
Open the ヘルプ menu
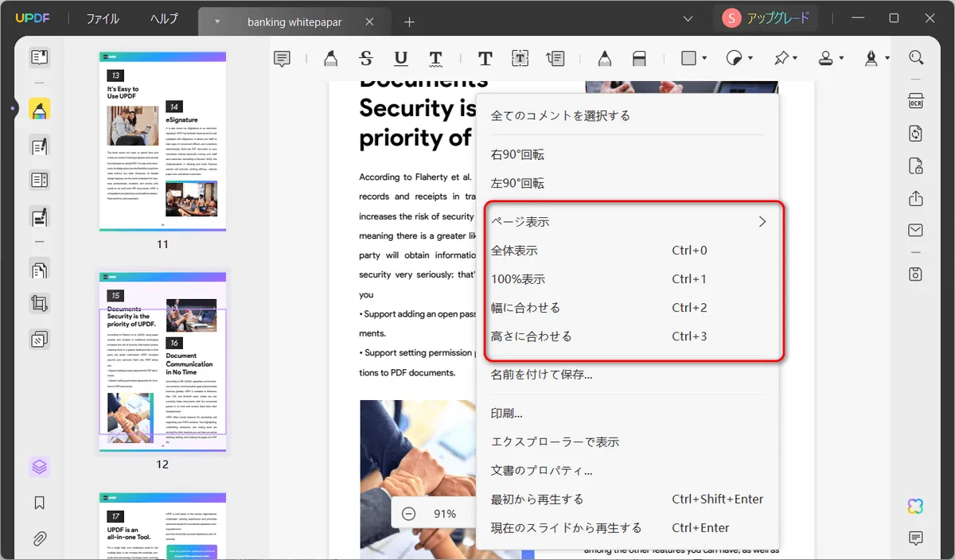pyautogui.click(x=164, y=19)
